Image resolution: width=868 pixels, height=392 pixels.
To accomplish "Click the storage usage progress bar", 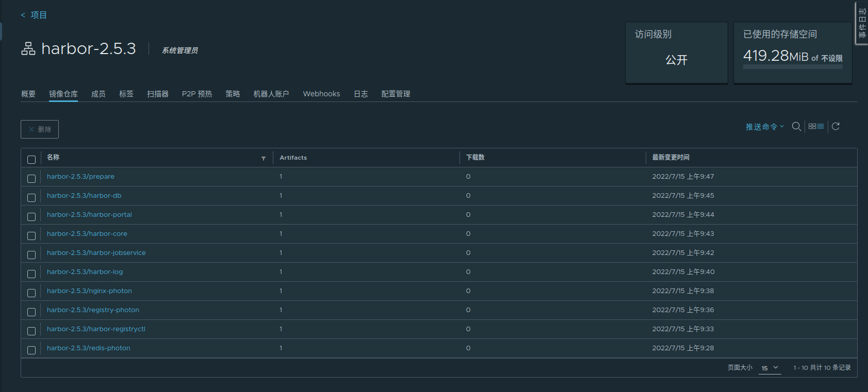I will (793, 67).
